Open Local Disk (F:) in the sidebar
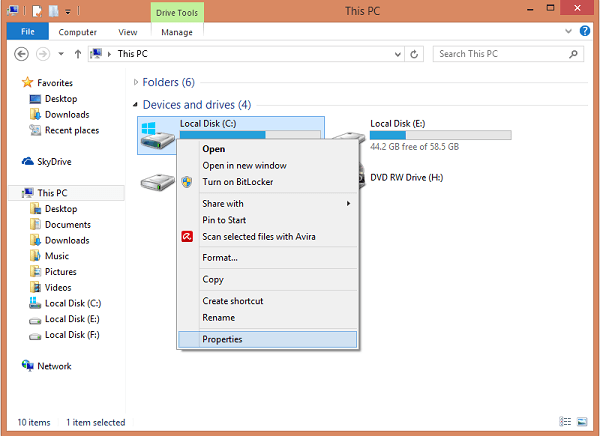This screenshot has height=436, width=600. 72,335
